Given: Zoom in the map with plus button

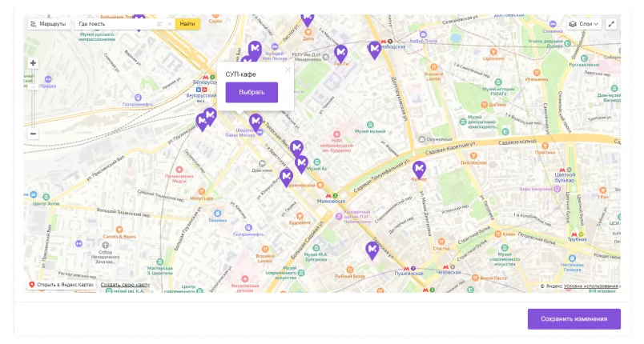Looking at the screenshot, I should 33,63.
